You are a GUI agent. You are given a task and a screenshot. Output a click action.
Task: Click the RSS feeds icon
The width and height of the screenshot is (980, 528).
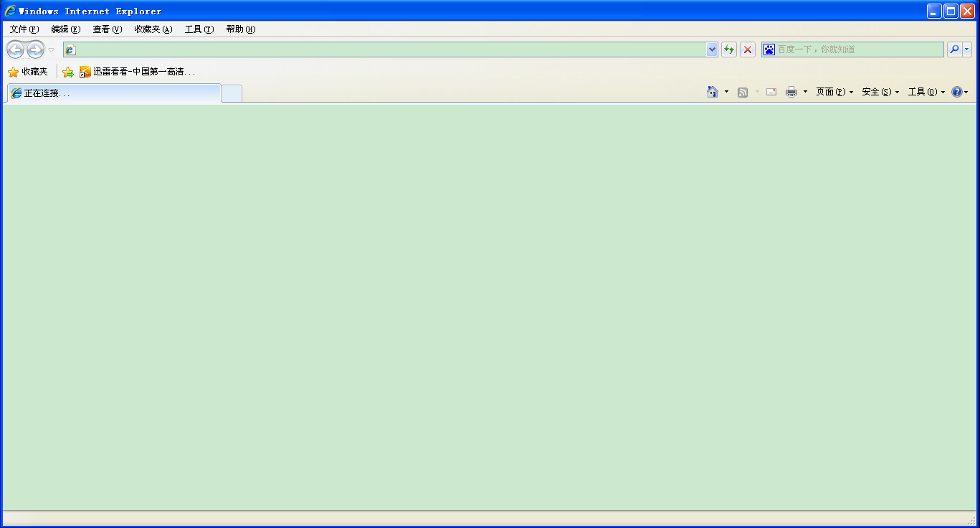pyautogui.click(x=743, y=92)
